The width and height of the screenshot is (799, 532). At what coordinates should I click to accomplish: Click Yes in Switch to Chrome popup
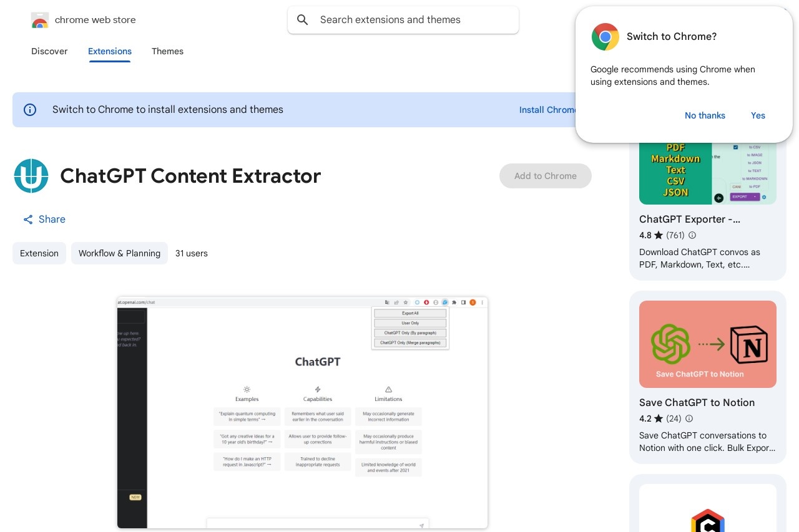pos(758,115)
